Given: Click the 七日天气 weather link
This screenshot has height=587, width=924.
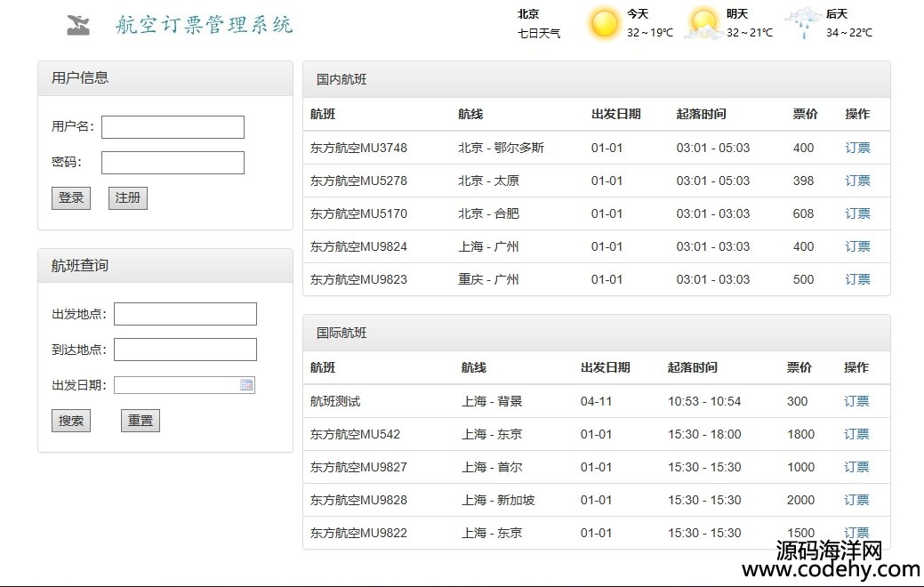Looking at the screenshot, I should tap(539, 34).
